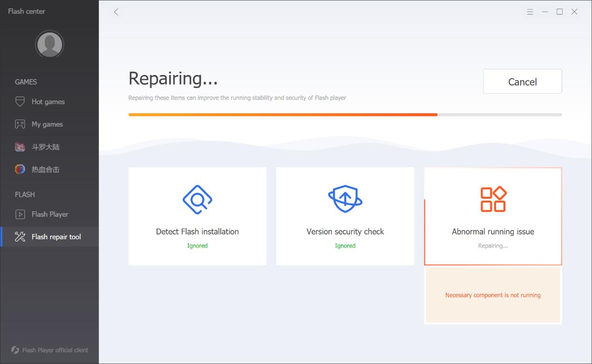Click the repair description subtitle text
The height and width of the screenshot is (364, 592).
237,98
